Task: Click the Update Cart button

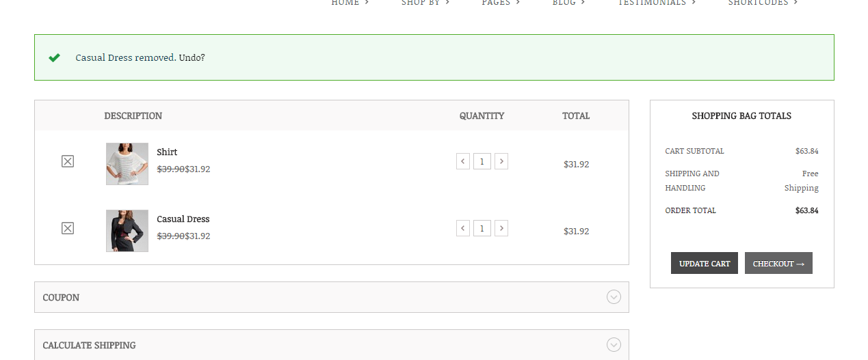Action: pyautogui.click(x=704, y=263)
